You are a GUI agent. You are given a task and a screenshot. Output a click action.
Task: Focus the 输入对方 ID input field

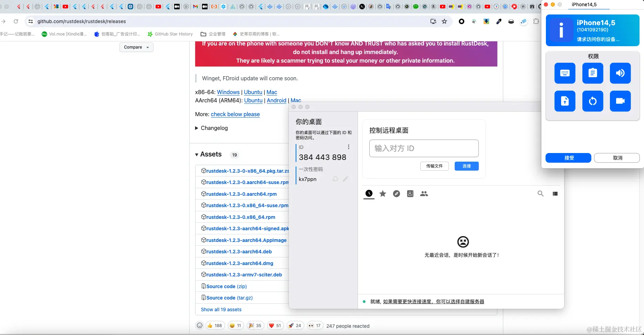pos(424,148)
